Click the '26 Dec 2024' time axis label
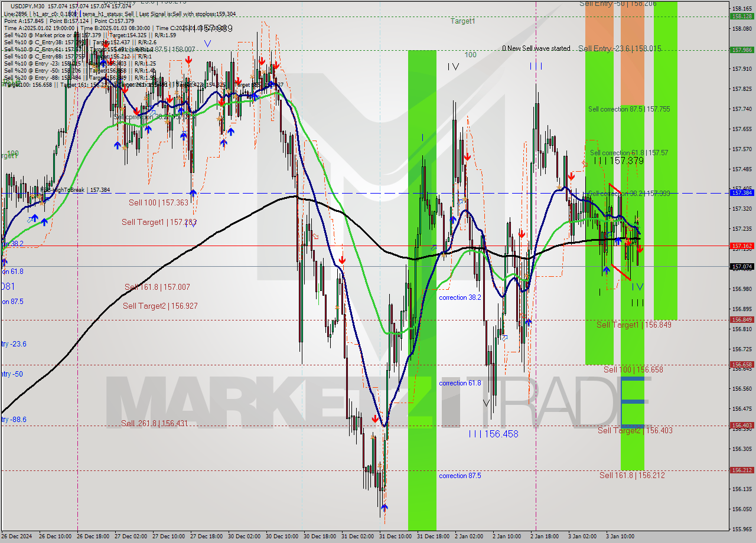Screen dimensions: 756x543 pos(18,537)
